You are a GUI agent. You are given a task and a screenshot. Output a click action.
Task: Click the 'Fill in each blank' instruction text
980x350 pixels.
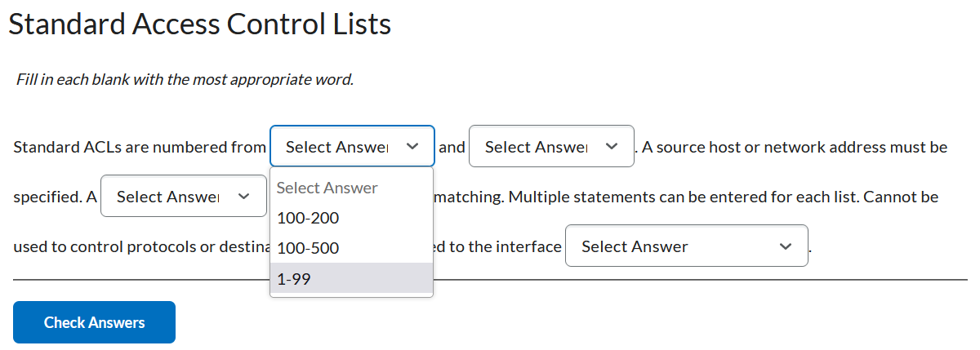click(185, 81)
